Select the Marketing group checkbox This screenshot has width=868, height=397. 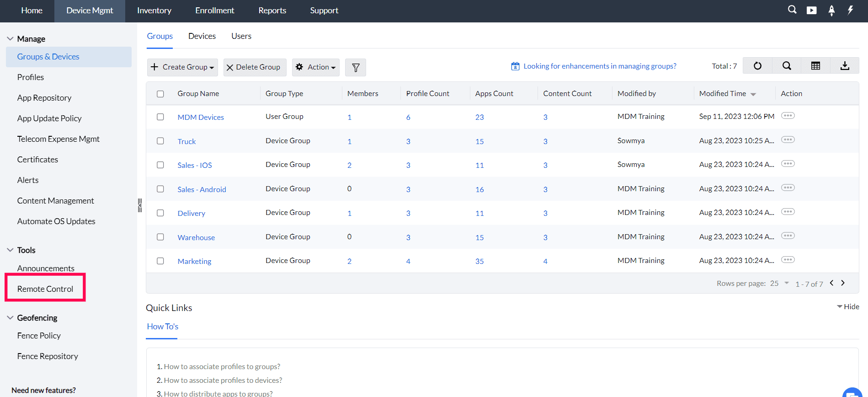160,261
